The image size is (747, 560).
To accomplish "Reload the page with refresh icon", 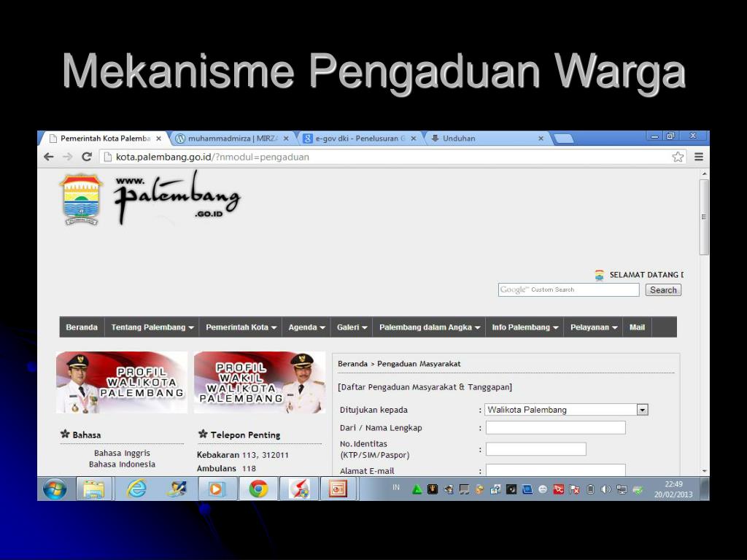I will click(x=87, y=157).
